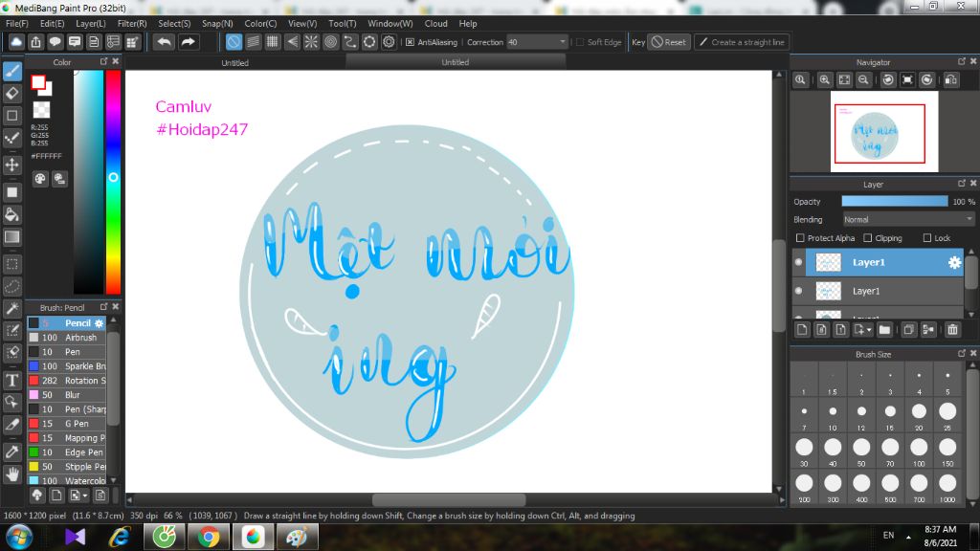Open the Blending mode dropdown
The image size is (980, 551).
908,220
